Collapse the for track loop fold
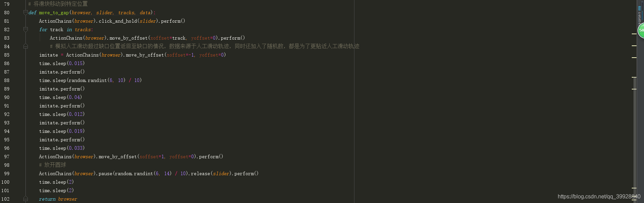Image resolution: width=644 pixels, height=203 pixels. [x=25, y=29]
